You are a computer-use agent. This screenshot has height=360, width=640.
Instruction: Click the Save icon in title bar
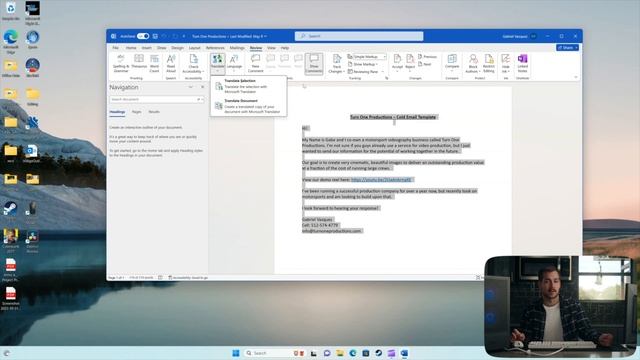coord(155,36)
